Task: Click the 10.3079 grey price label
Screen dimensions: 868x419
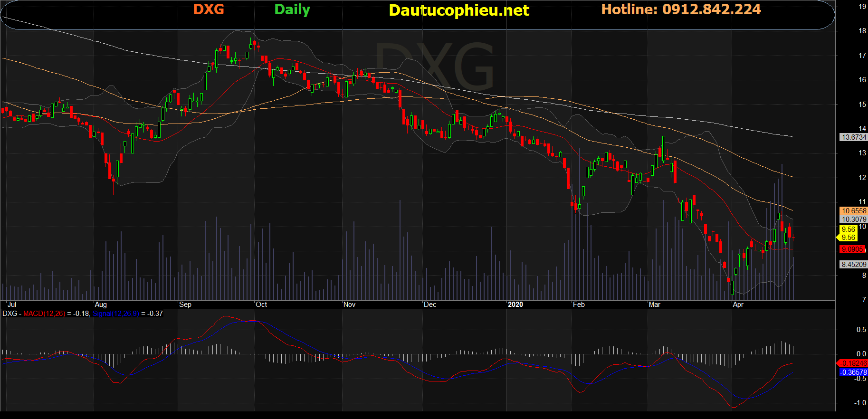Action: pyautogui.click(x=854, y=219)
